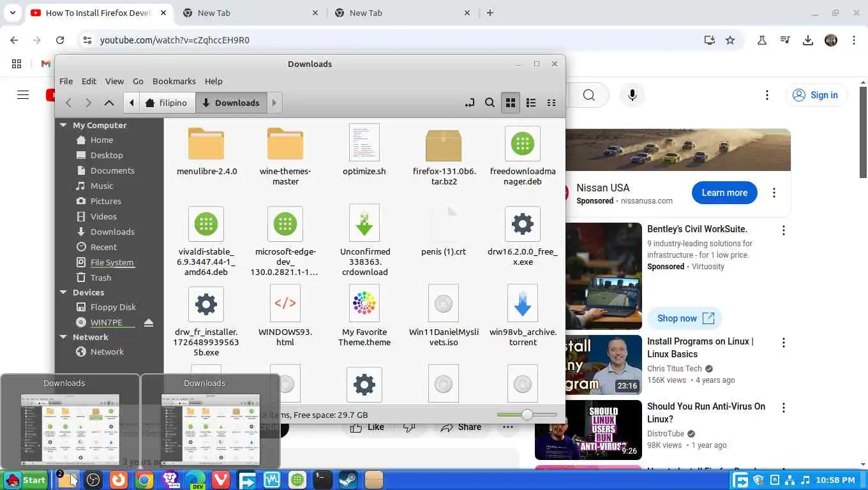Open YouTube hamburger guide menu
The width and height of the screenshot is (868, 490).
tap(23, 95)
